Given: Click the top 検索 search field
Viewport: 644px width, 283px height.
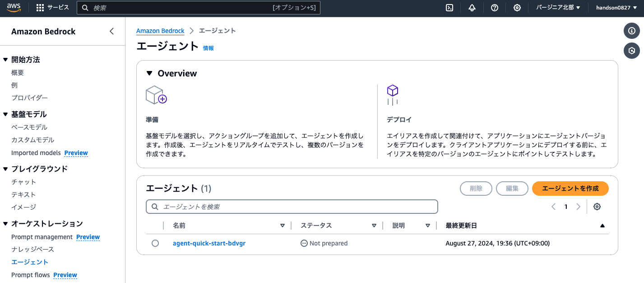Looking at the screenshot, I should (x=199, y=8).
